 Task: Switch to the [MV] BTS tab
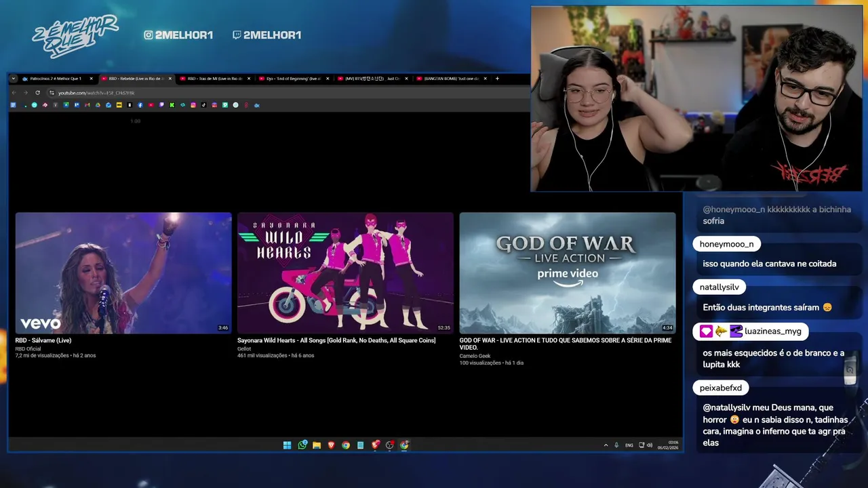(x=373, y=79)
